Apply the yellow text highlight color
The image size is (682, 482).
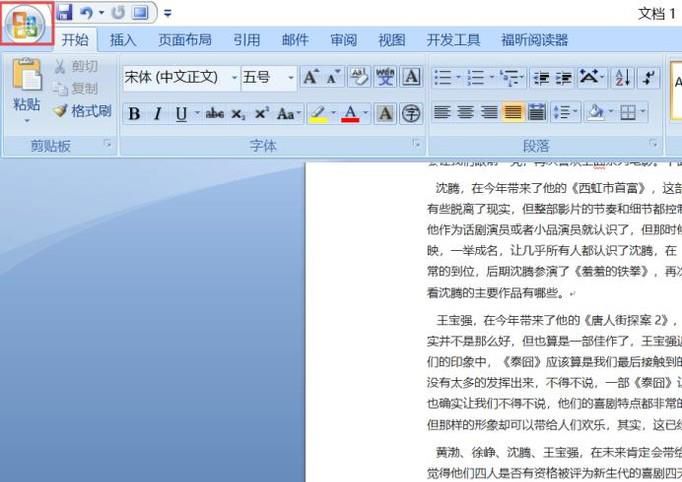click(x=318, y=114)
